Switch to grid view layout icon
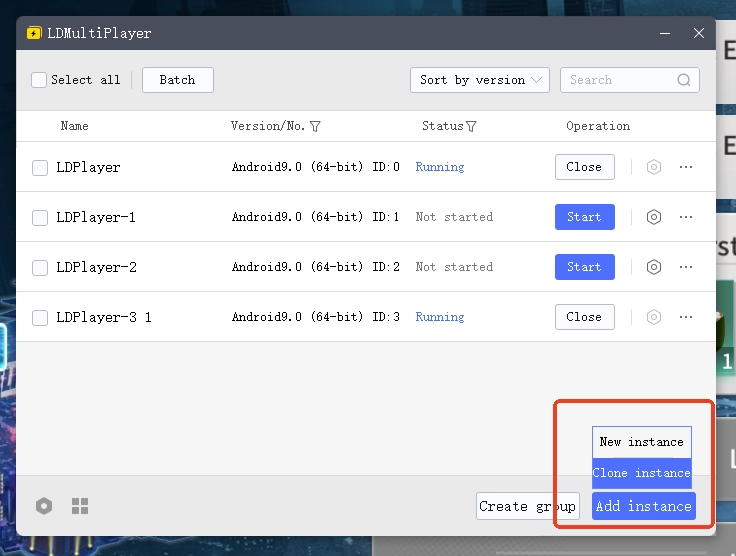Viewport: 736px width, 556px height. pyautogui.click(x=80, y=506)
